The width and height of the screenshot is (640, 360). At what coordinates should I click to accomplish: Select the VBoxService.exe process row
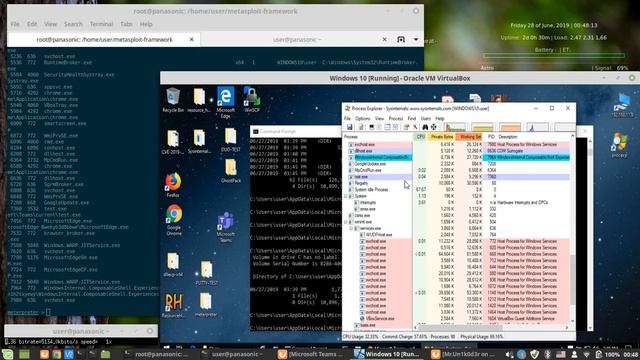(456, 318)
